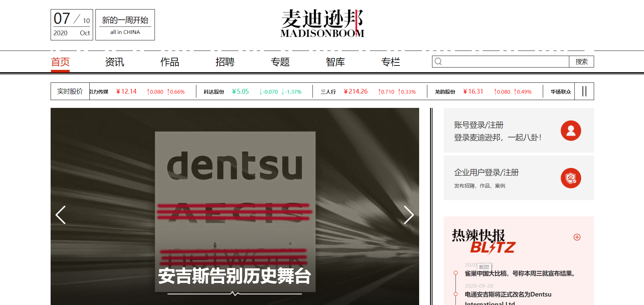Screen dimensions: 644x305
Task: Pause the stock ticker with the pause icon
Action: click(584, 91)
